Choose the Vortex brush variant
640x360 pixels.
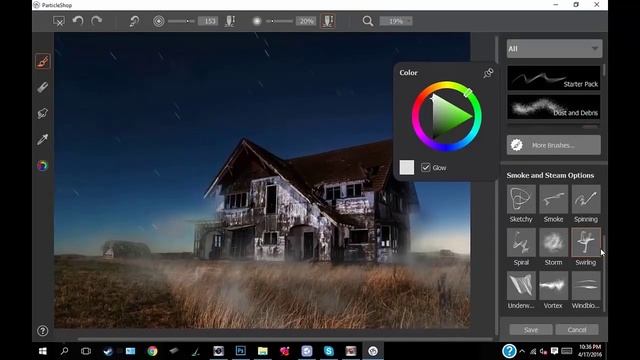[553, 286]
